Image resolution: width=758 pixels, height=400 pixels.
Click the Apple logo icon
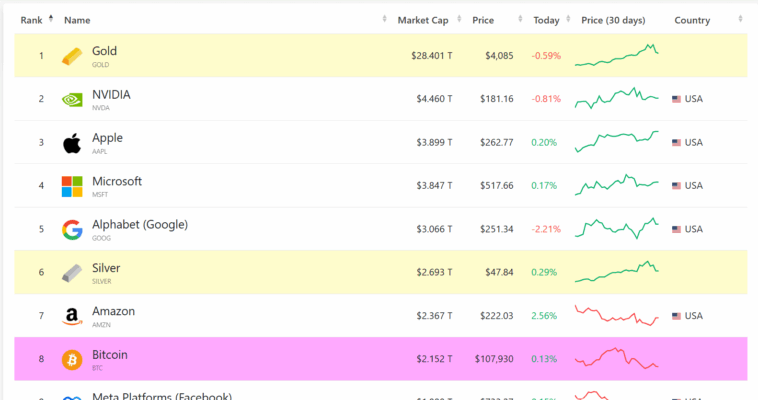[72, 143]
